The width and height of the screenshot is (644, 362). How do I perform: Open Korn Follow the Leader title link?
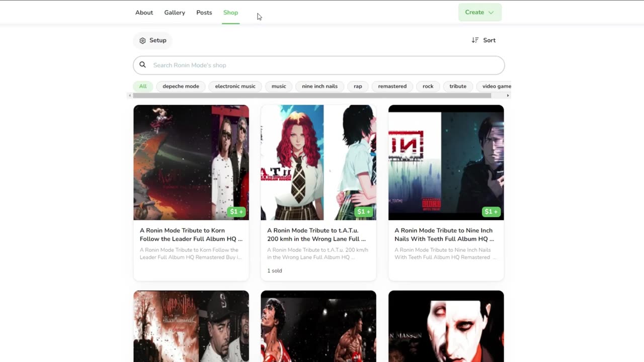(x=191, y=235)
